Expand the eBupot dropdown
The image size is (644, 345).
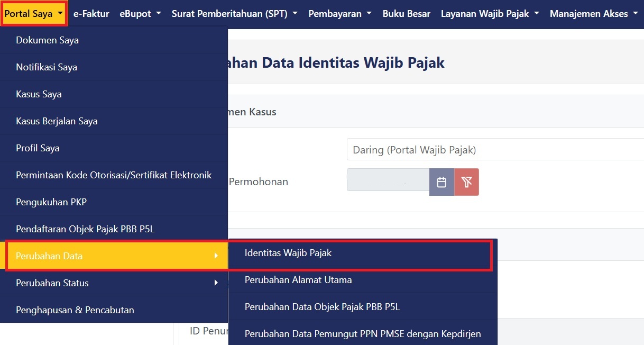tap(140, 14)
